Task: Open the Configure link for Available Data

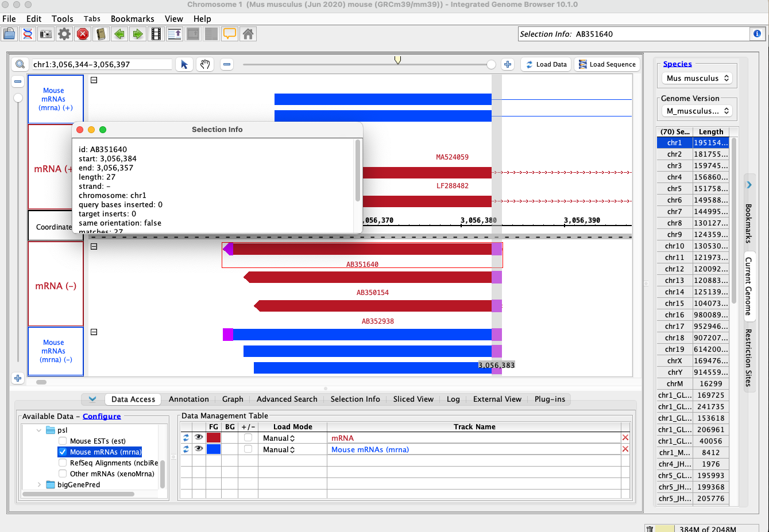Action: pyautogui.click(x=102, y=416)
